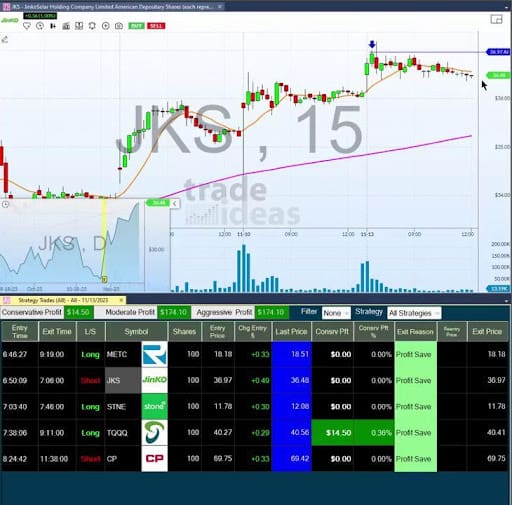Screen dimensions: 512x505
Task: Click the CP company logo
Action: 154,459
